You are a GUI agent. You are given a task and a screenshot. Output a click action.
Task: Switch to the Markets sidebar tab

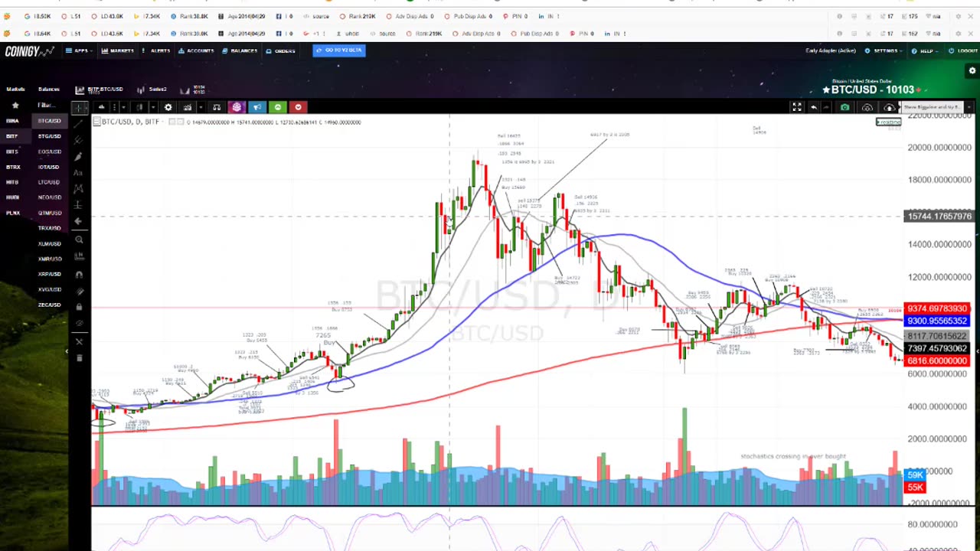pos(15,89)
